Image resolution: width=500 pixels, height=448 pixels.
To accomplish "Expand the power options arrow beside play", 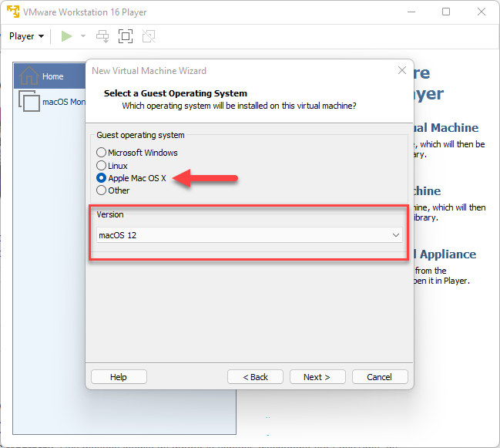I will (83, 36).
